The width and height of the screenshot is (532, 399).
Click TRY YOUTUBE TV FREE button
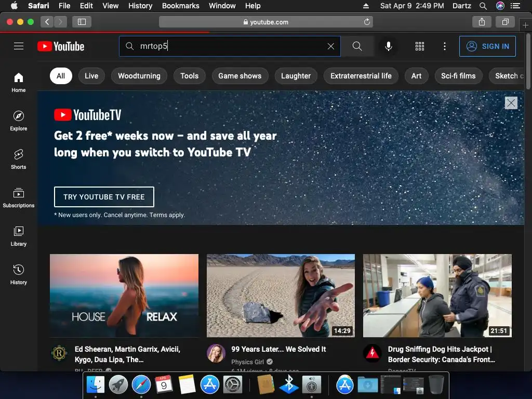[x=104, y=197]
